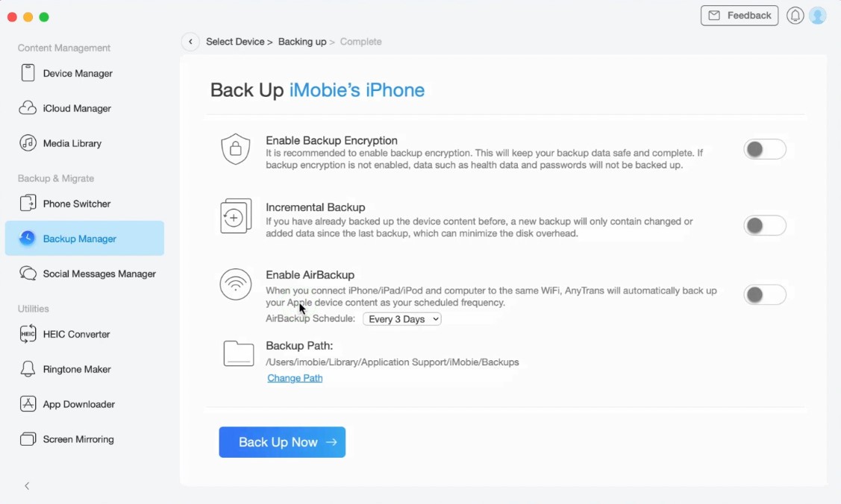Toggle Enable Backup Encryption switch
The width and height of the screenshot is (841, 504).
[x=765, y=149]
